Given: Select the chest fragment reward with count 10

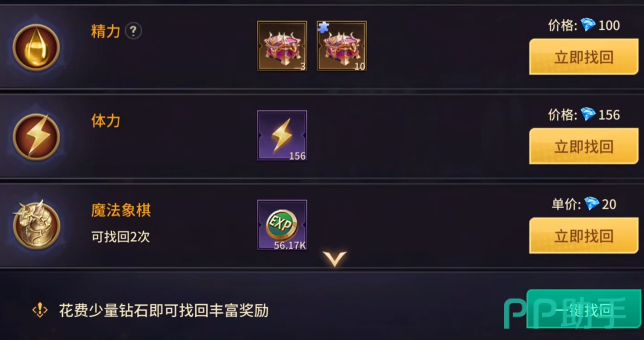Looking at the screenshot, I should 341,46.
